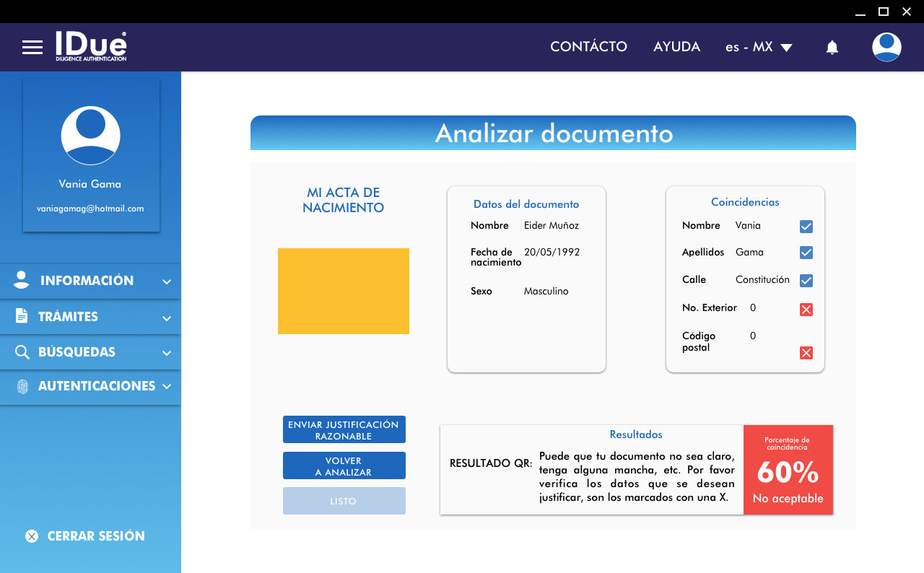Click Enviar Justificación Razonable button
Screen dimensions: 924x573
tap(344, 430)
